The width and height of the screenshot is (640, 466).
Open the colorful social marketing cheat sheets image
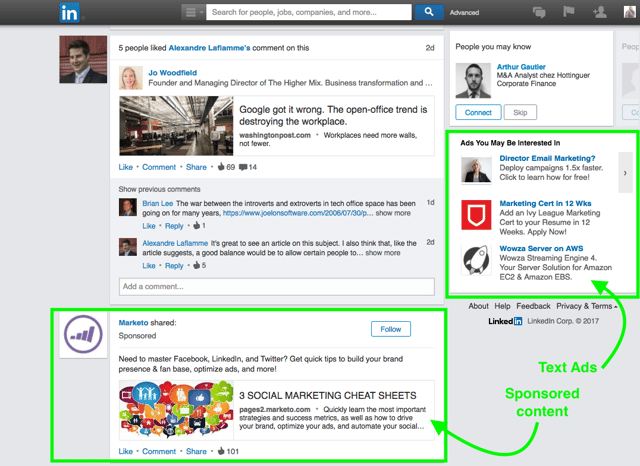[x=176, y=410]
